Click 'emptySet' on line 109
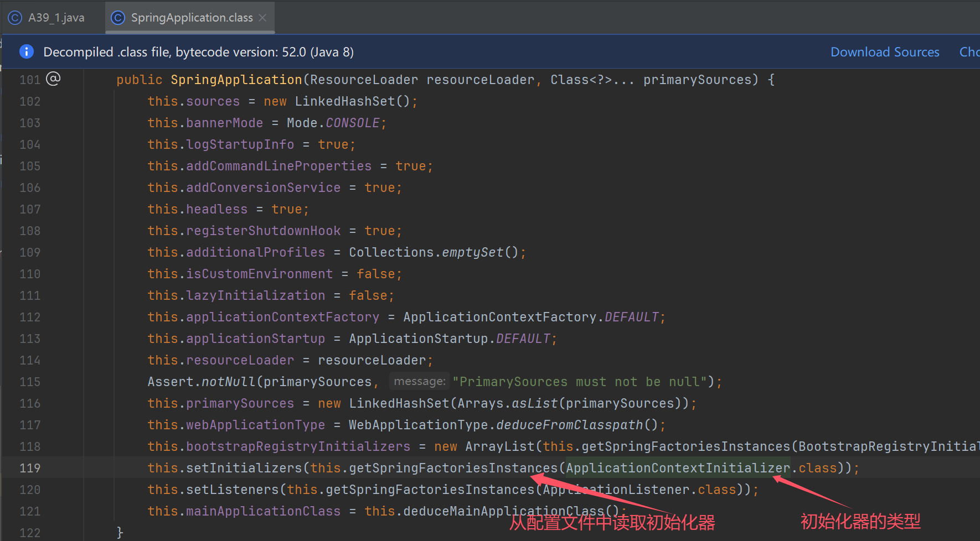 472,252
